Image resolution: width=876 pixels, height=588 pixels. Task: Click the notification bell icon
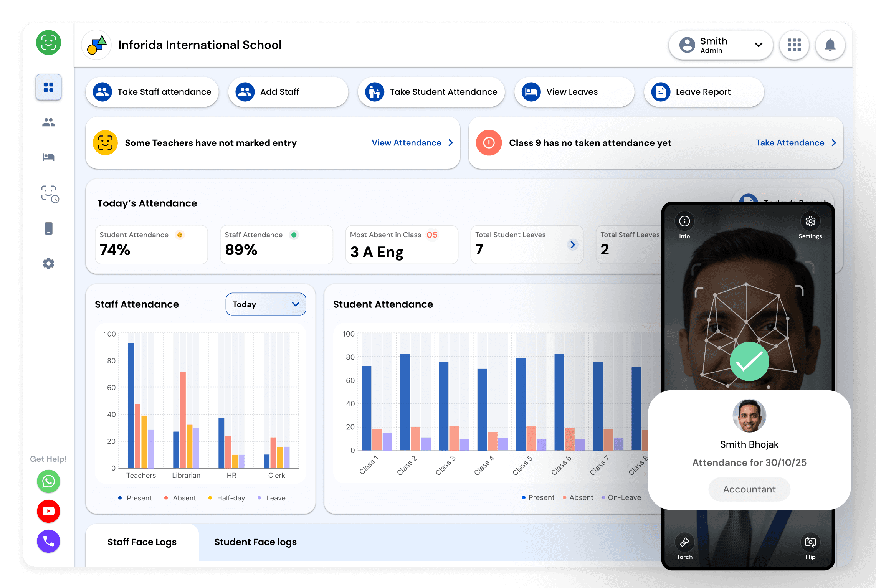pos(830,45)
